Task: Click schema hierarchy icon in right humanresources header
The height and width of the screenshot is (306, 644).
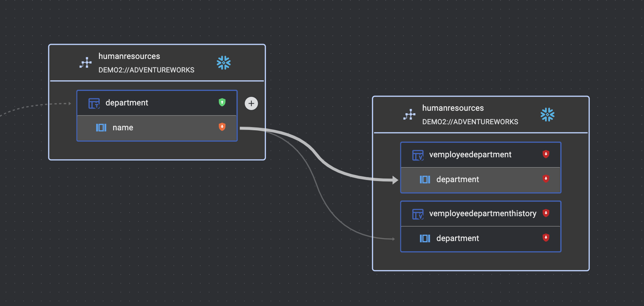Action: point(409,115)
